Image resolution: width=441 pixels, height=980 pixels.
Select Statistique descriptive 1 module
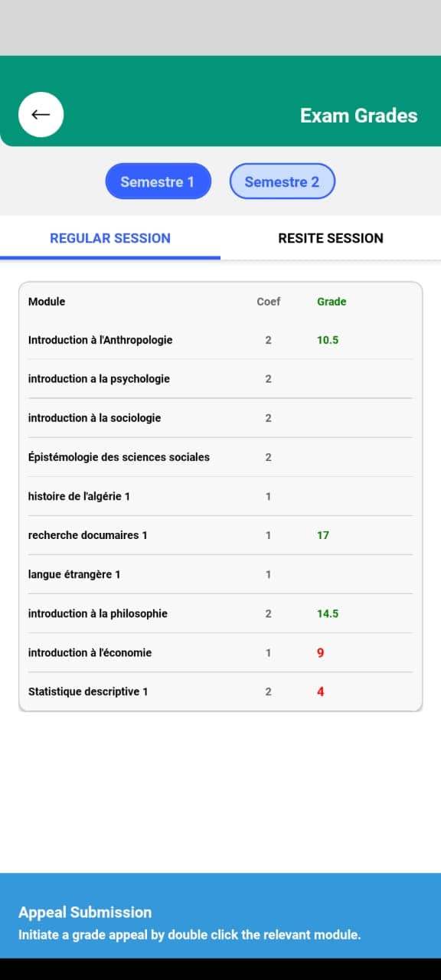(220, 691)
